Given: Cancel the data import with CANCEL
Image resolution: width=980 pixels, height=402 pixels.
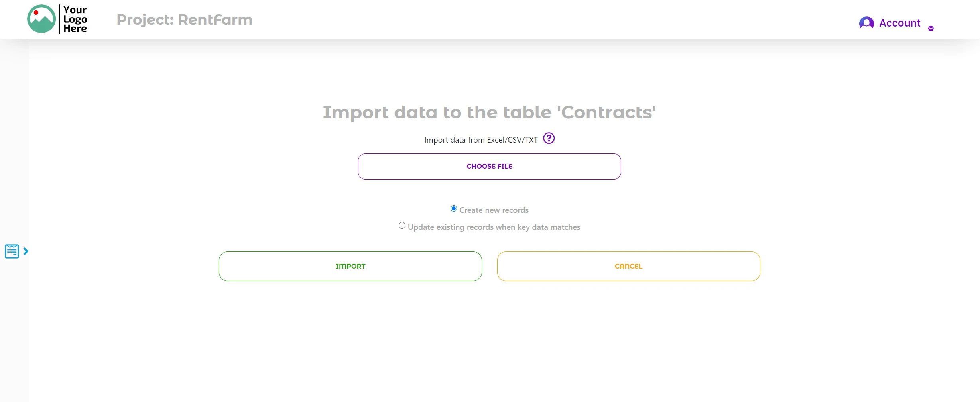Looking at the screenshot, I should 628,266.
